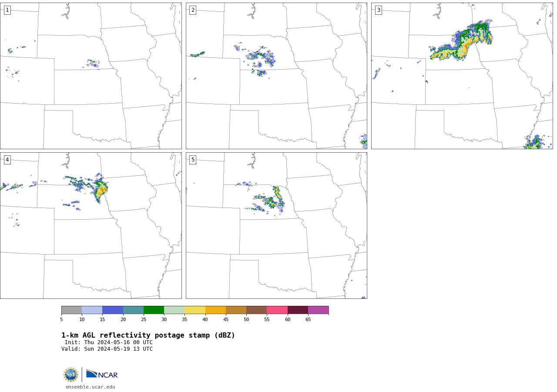This screenshot has width=557, height=392.
Task: Open postage stamp map panel 5
Action: tap(276, 225)
